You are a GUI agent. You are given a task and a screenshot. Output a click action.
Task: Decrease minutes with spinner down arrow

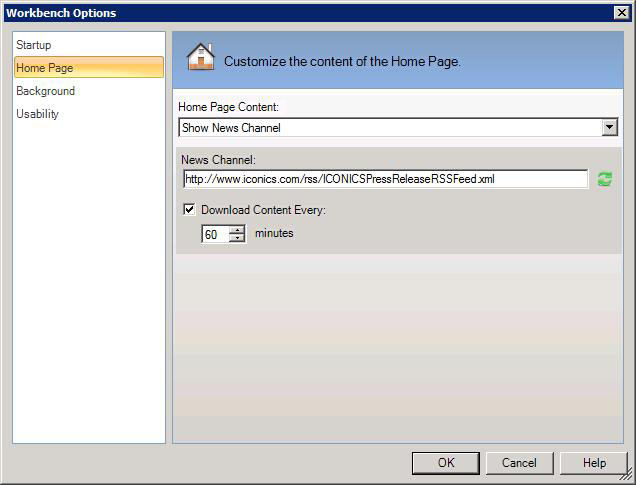click(237, 238)
